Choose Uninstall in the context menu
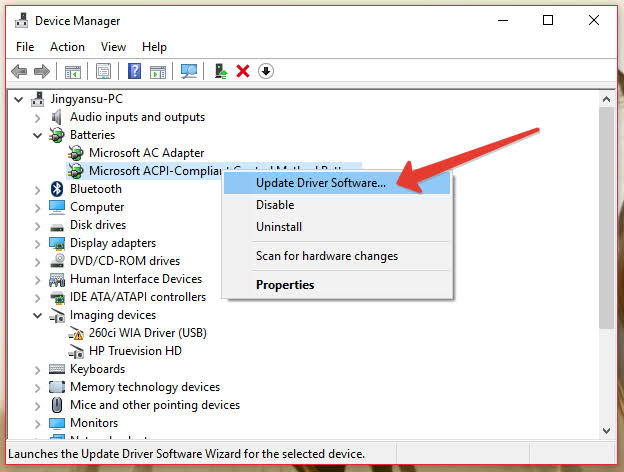This screenshot has height=472, width=624. point(279,227)
